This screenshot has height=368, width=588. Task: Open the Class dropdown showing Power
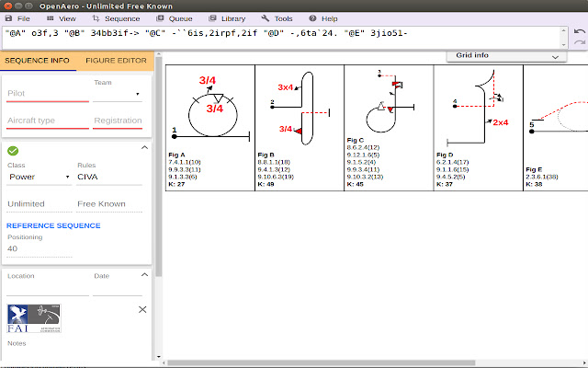point(39,177)
